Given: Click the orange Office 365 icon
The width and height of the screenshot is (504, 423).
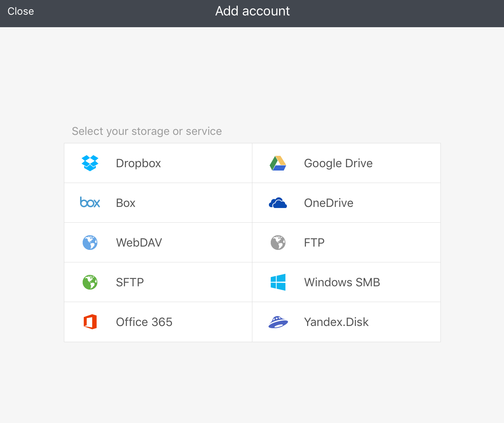Looking at the screenshot, I should pos(90,322).
